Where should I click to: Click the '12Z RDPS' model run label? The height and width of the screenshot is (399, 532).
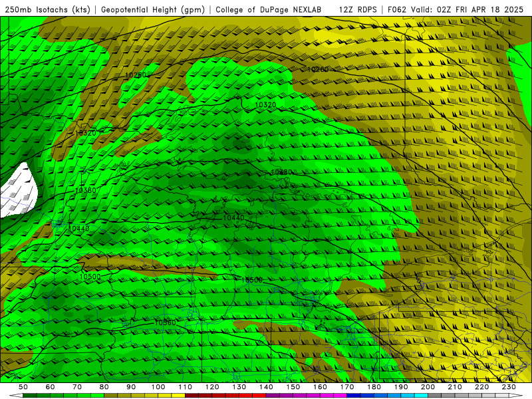(x=358, y=10)
